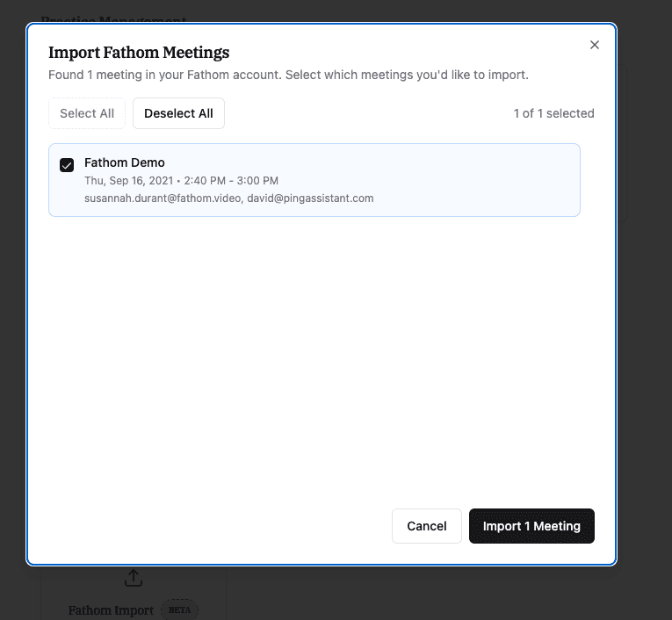
Task: Click the attendee email susannah.durant@fathom.video
Action: click(163, 198)
